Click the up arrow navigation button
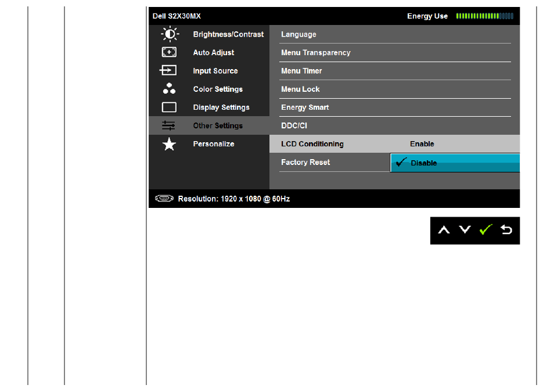Image resolution: width=554 pixels, height=392 pixels. 444,230
